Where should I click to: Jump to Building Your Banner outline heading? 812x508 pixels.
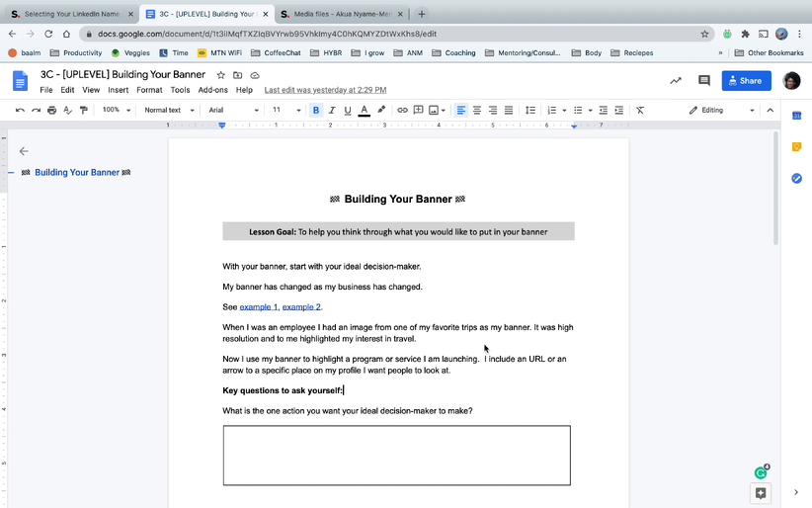[x=76, y=172]
